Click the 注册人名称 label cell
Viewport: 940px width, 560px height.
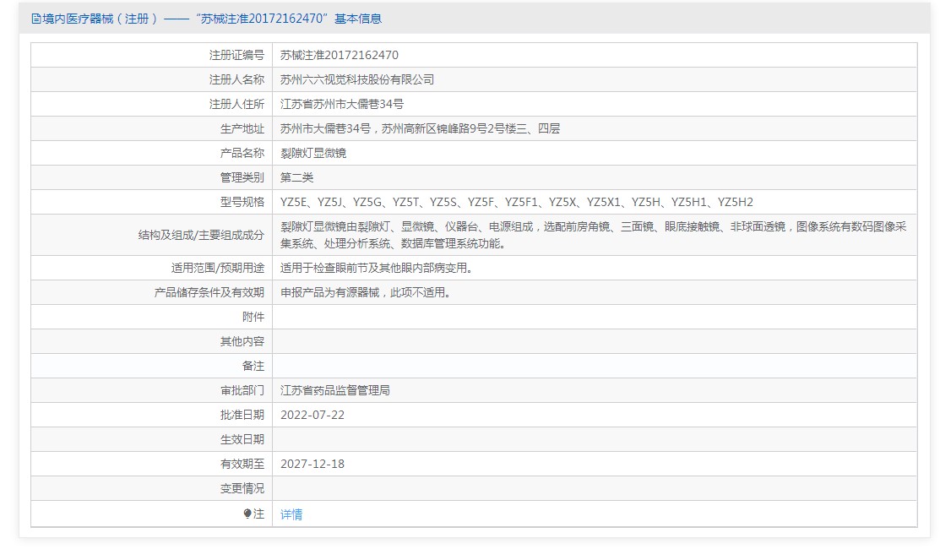[x=152, y=79]
